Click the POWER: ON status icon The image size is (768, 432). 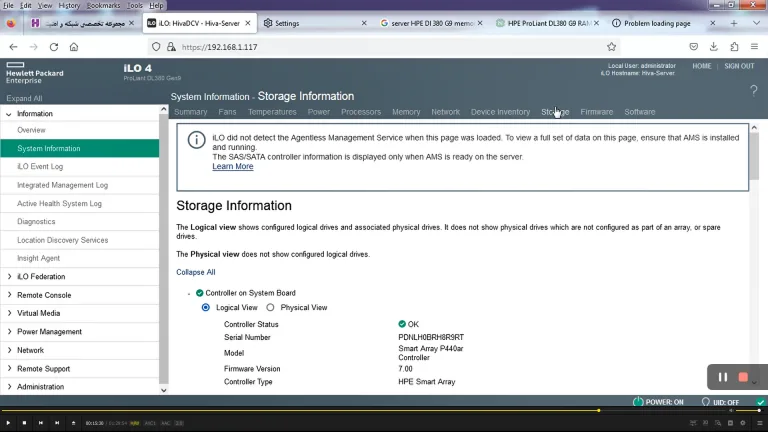[x=638, y=402]
